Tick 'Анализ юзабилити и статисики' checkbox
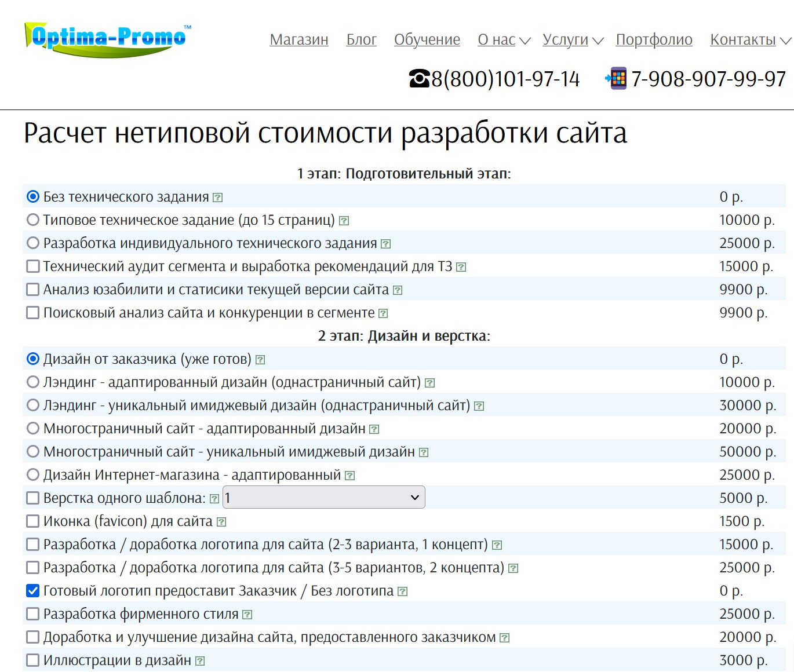Viewport: 794px width, 672px height. click(33, 289)
